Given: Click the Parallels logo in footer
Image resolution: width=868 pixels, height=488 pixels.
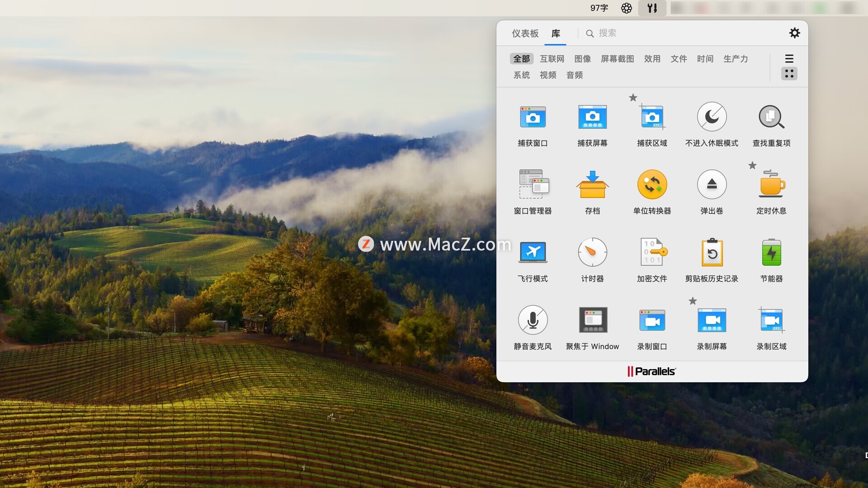Looking at the screenshot, I should (x=651, y=371).
